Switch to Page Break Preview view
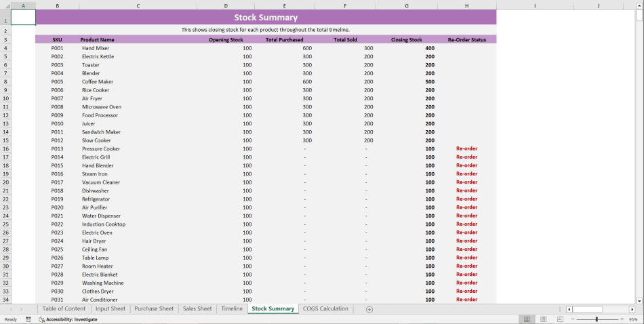Screen dimensions: 644x324 (x=560, y=319)
